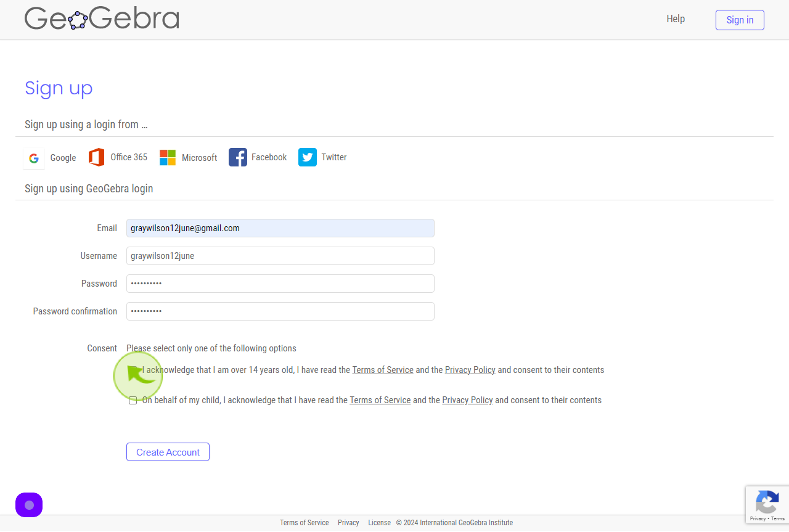Open Terms of Service in over-14 consent
Image resolution: width=789 pixels, height=532 pixels.
[383, 370]
